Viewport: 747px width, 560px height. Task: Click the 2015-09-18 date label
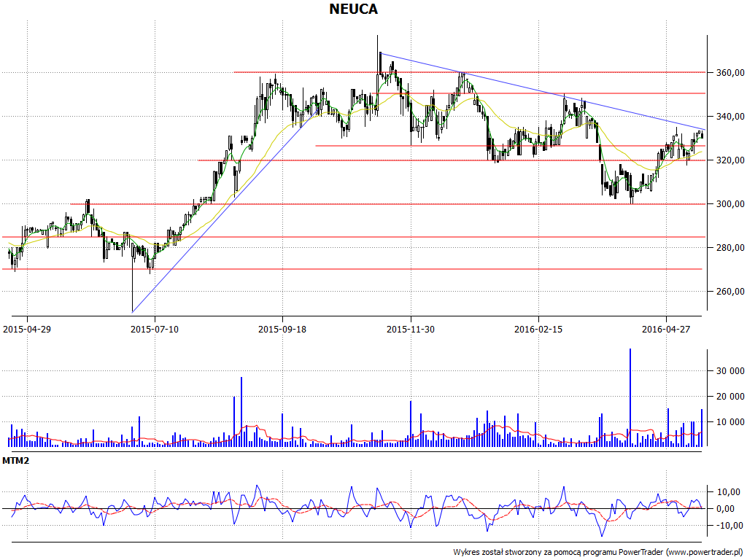tap(282, 330)
